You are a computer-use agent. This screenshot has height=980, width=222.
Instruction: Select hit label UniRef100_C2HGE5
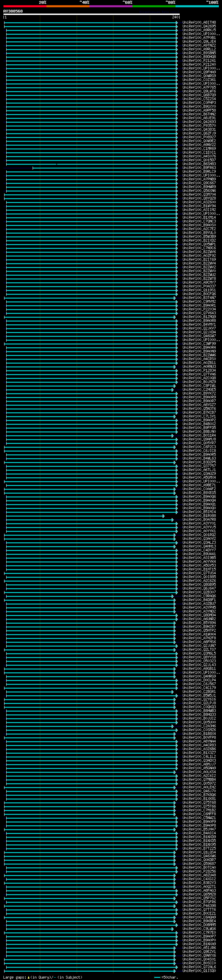pos(199,389)
